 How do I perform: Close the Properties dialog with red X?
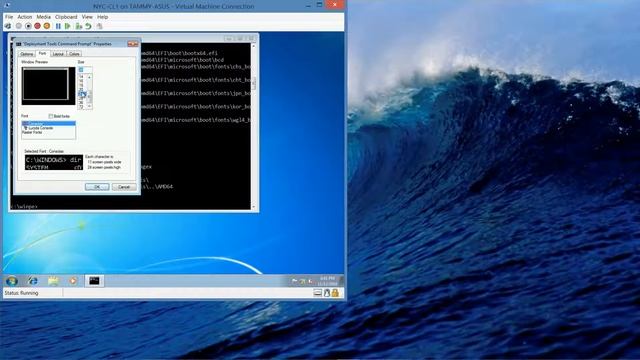click(133, 44)
